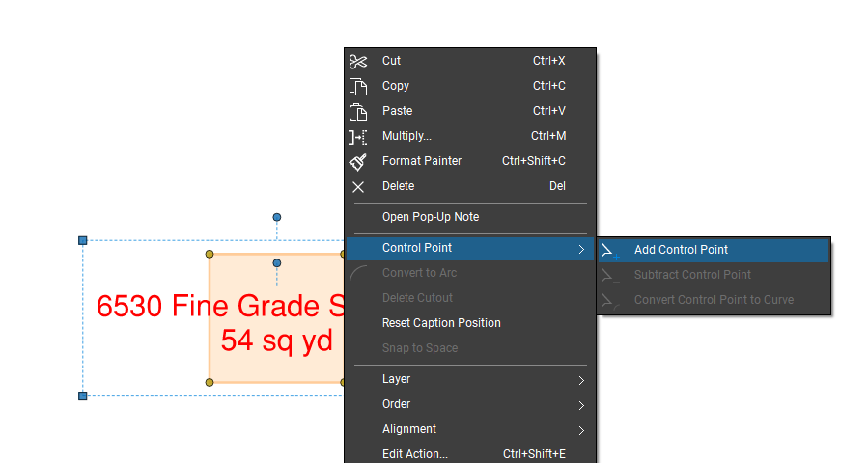
Task: Choose Cut from the context menu
Action: click(x=470, y=61)
